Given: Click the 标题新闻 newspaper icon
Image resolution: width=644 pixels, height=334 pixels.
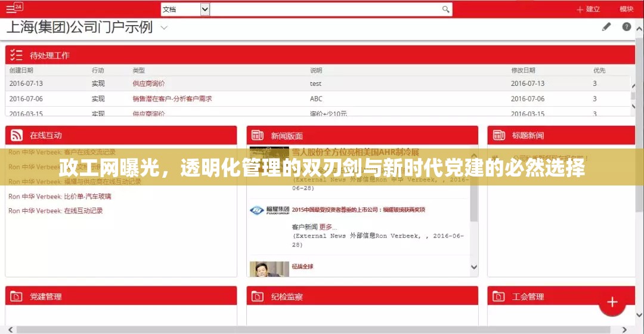Looking at the screenshot, I should point(499,135).
